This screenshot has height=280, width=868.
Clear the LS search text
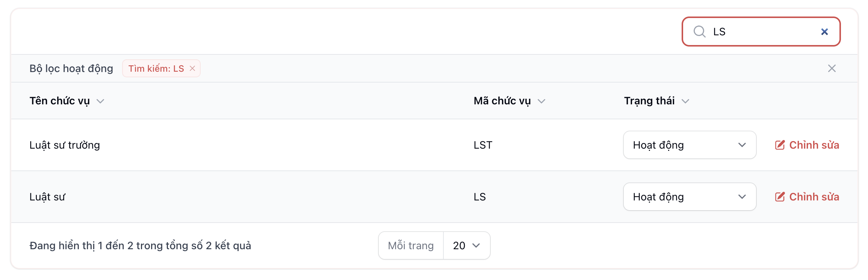click(824, 32)
